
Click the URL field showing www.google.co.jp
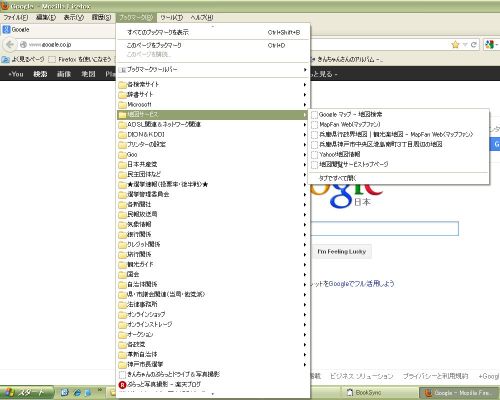[233, 45]
